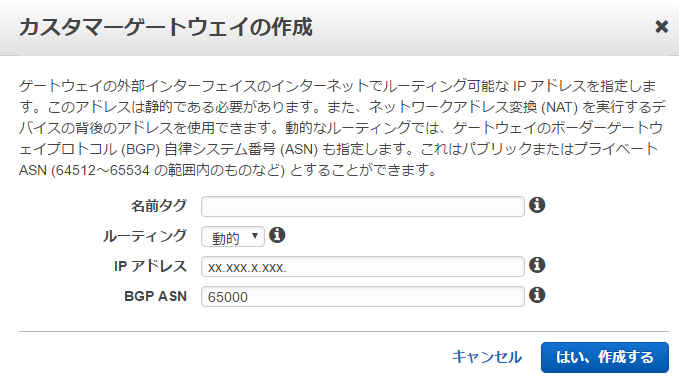Screen dimensions: 679x380
Task: Click the IP アドレス field label
Action: (x=150, y=266)
